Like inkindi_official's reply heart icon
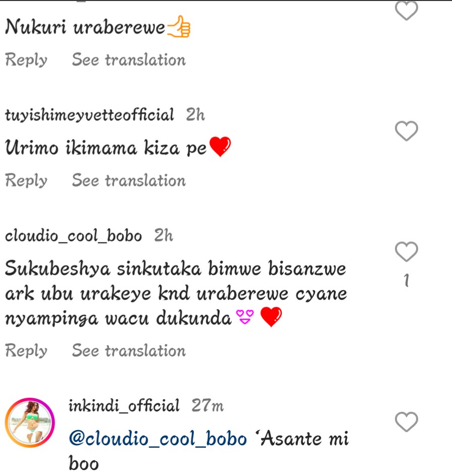 (407, 421)
